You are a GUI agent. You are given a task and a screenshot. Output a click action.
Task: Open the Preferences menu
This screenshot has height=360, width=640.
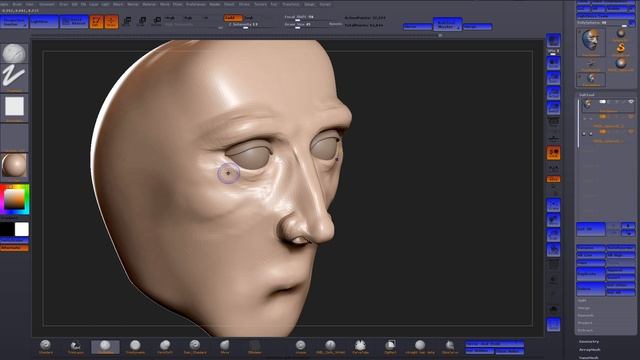(196, 4)
